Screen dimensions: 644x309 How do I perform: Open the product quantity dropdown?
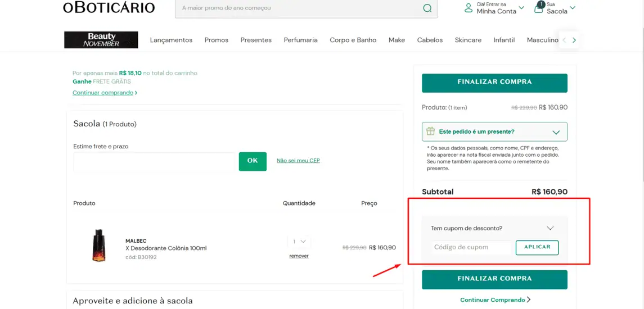pos(299,242)
